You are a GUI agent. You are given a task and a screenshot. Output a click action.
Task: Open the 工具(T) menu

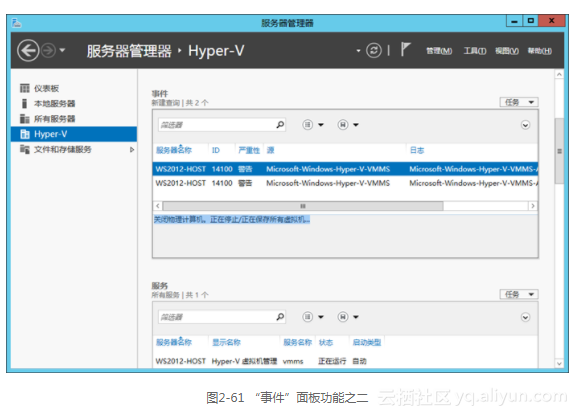475,51
